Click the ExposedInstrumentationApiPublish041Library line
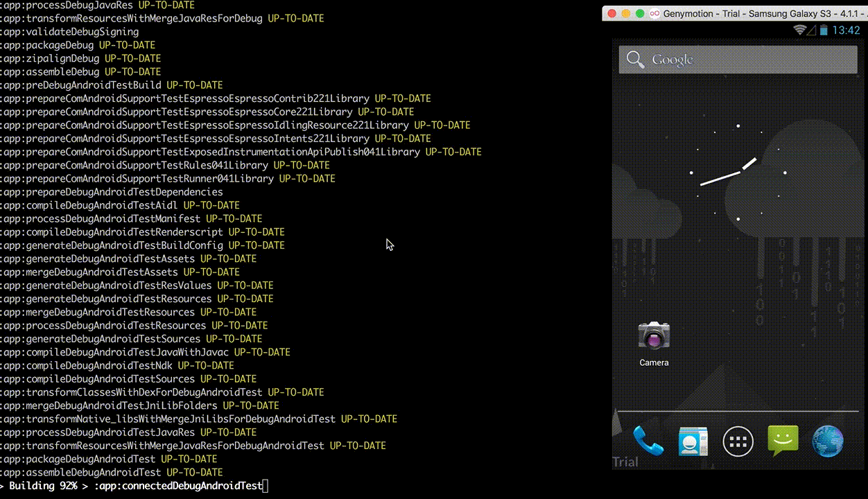Image resolution: width=868 pixels, height=499 pixels. (241, 152)
